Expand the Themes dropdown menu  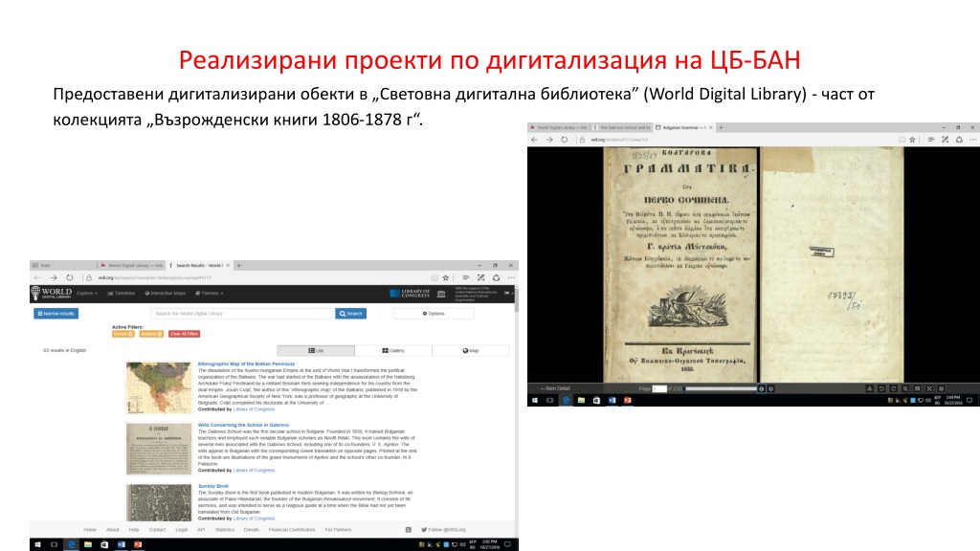209,293
